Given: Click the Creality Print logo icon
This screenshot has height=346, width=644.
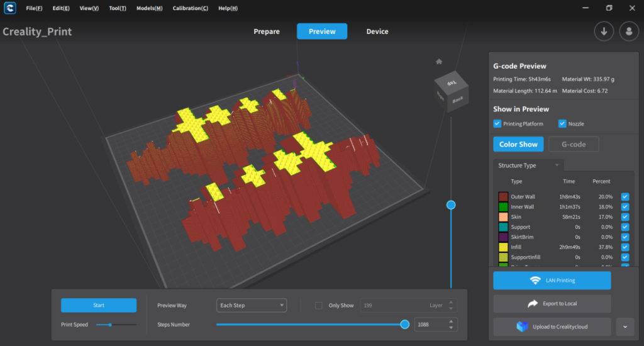Looking at the screenshot, I should coord(10,8).
